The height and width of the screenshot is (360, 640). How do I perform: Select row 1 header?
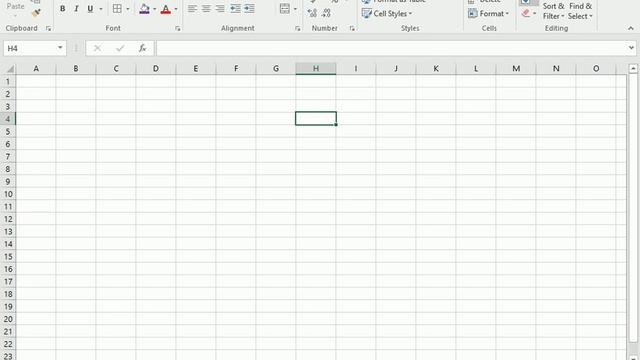8,81
